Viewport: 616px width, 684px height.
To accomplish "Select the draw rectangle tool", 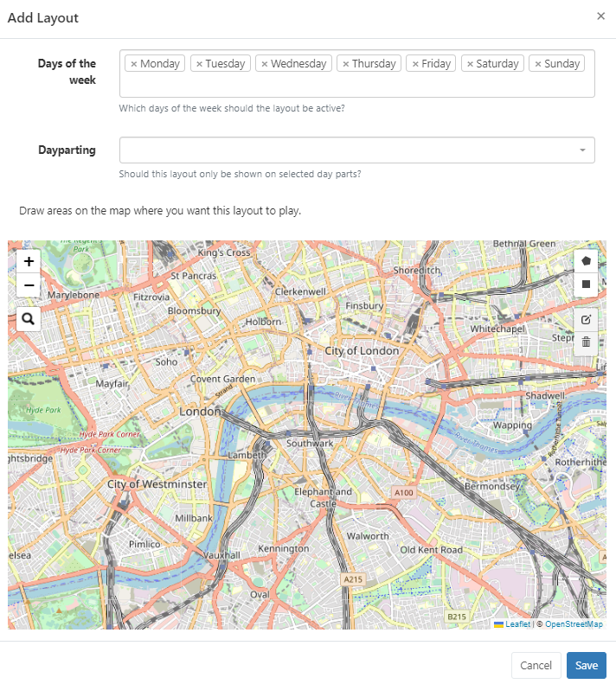I will pos(586,284).
